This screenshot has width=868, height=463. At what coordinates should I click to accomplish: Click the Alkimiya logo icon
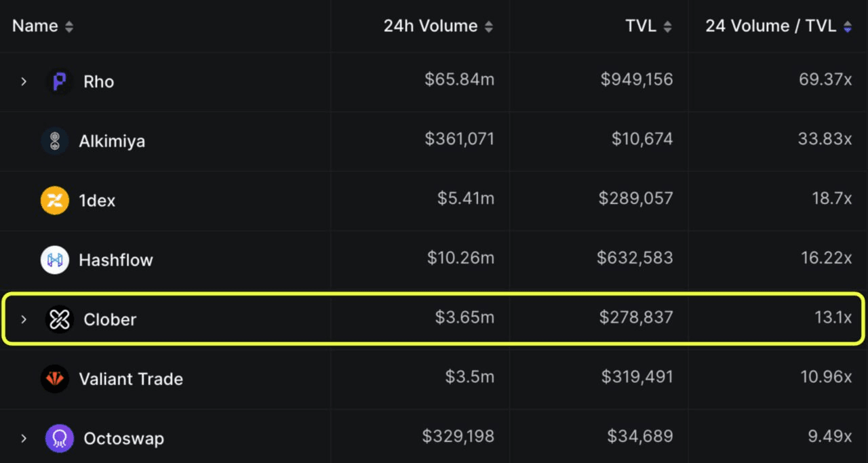point(55,141)
